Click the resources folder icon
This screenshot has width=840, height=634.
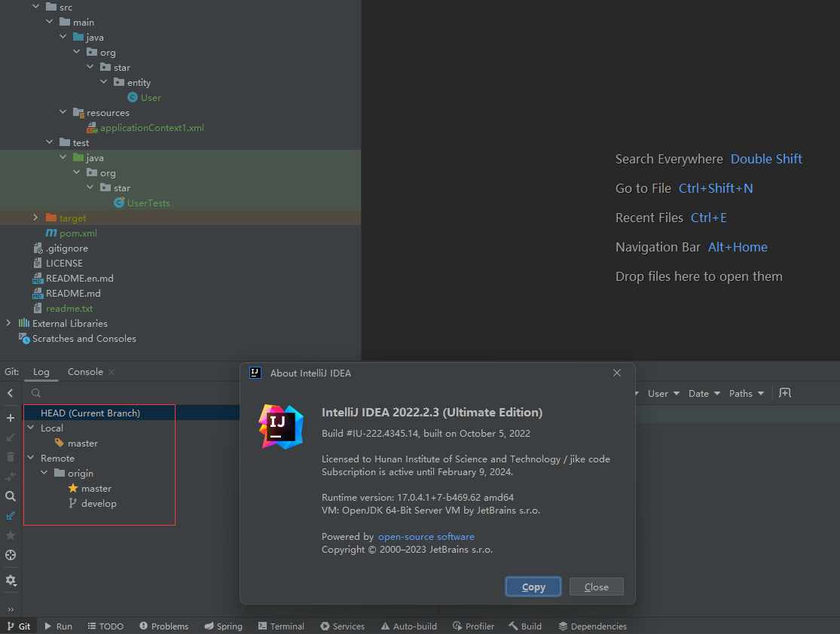79,112
